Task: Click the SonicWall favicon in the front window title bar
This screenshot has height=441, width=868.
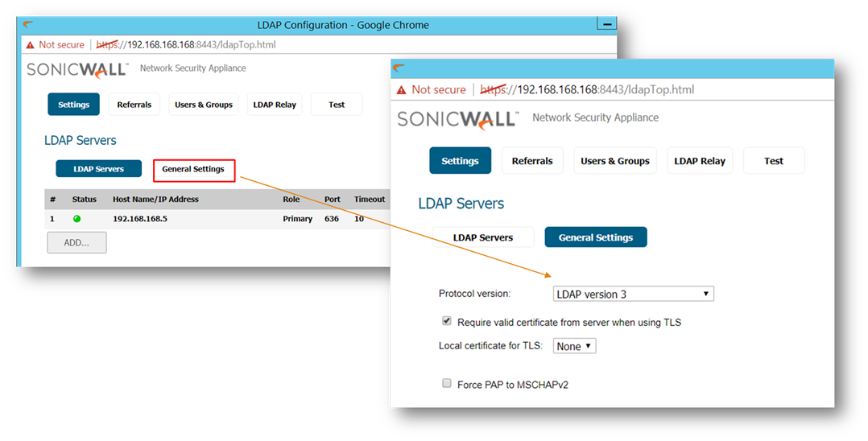Action: 399,68
